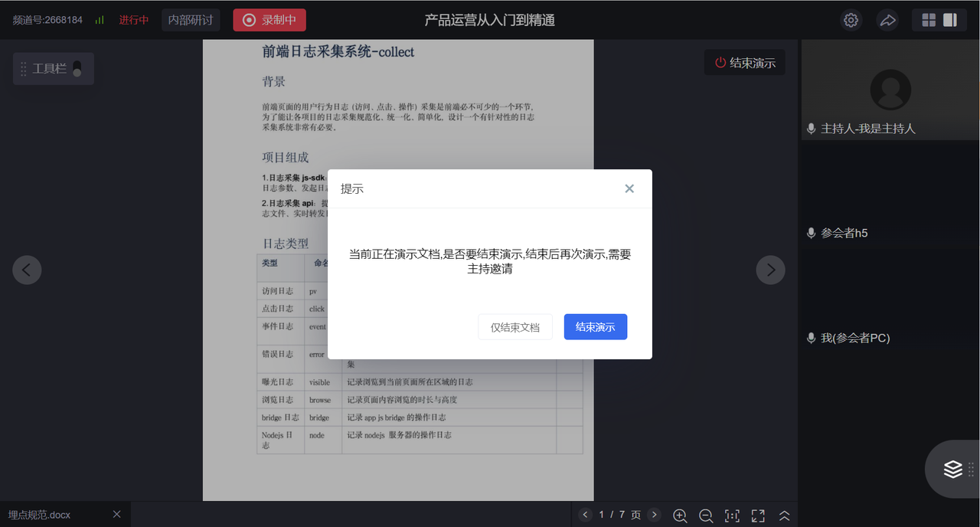Click 仅结束文档 in the dialog
Image resolution: width=980 pixels, height=527 pixels.
[515, 327]
